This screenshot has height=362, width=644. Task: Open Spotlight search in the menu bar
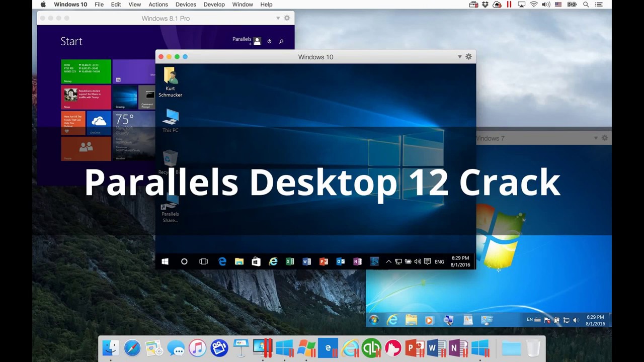586,5
